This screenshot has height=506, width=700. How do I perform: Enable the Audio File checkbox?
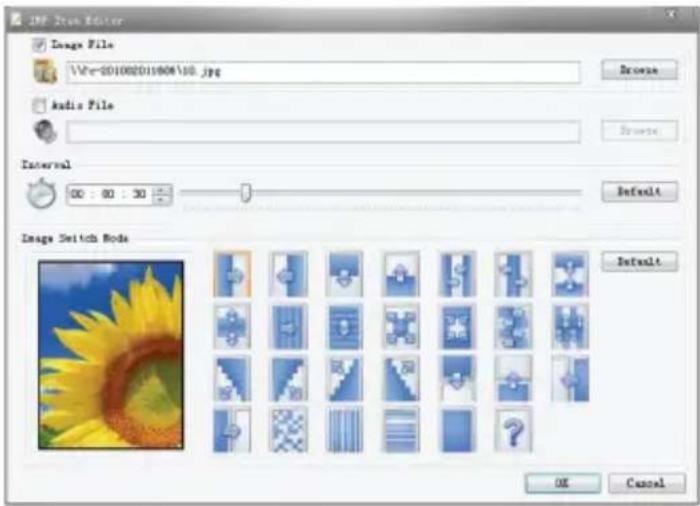[39, 105]
